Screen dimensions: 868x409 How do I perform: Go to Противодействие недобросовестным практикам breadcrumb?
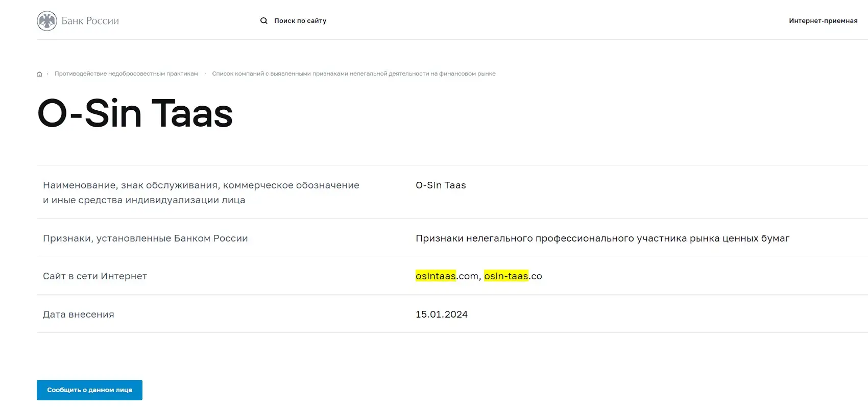point(126,74)
